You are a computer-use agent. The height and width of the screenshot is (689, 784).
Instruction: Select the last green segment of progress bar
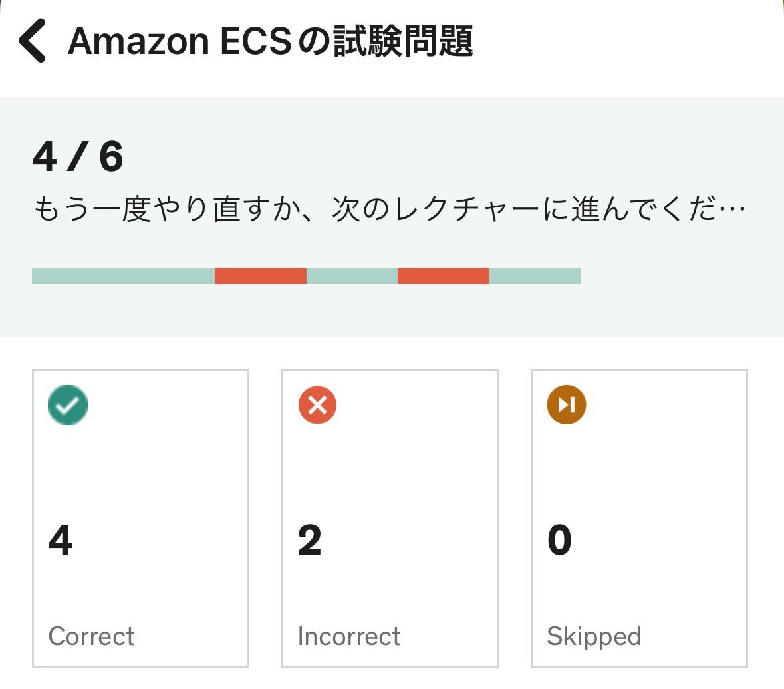[x=535, y=276]
